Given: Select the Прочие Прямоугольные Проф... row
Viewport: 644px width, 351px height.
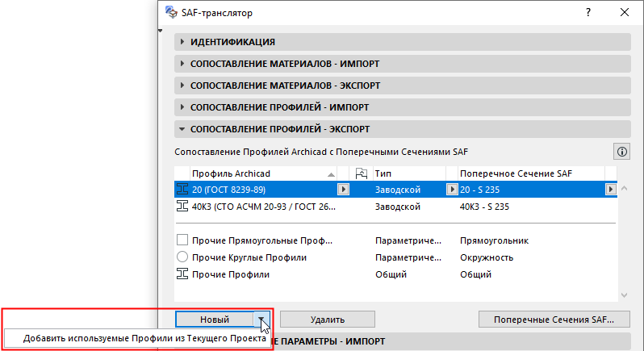Looking at the screenshot, I should coord(395,240).
